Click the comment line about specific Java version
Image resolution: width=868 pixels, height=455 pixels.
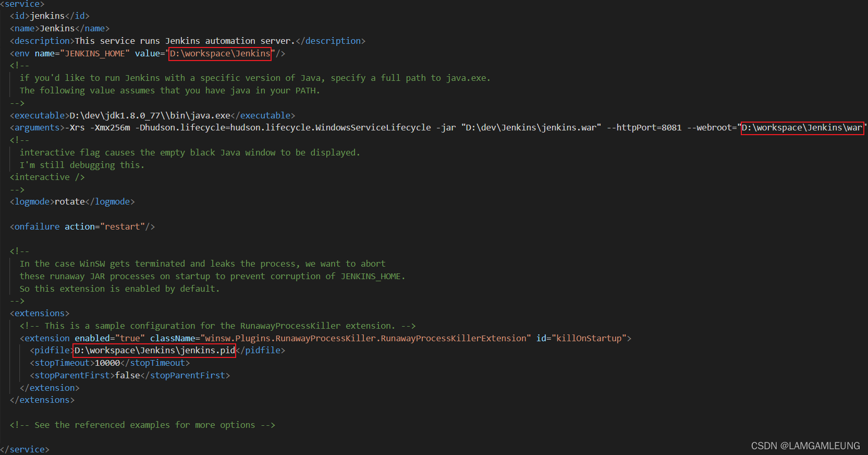(x=255, y=78)
